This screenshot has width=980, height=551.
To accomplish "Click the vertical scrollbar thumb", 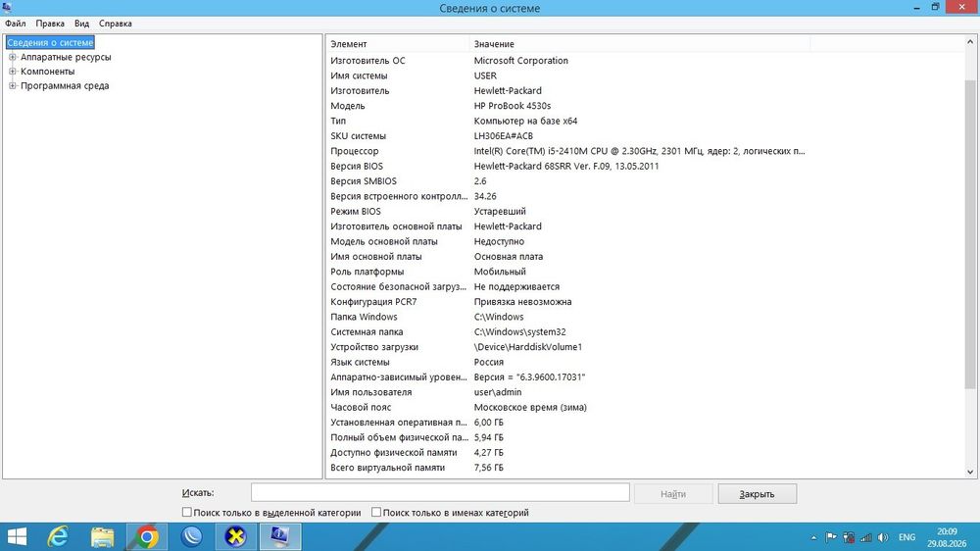I will pos(970,234).
